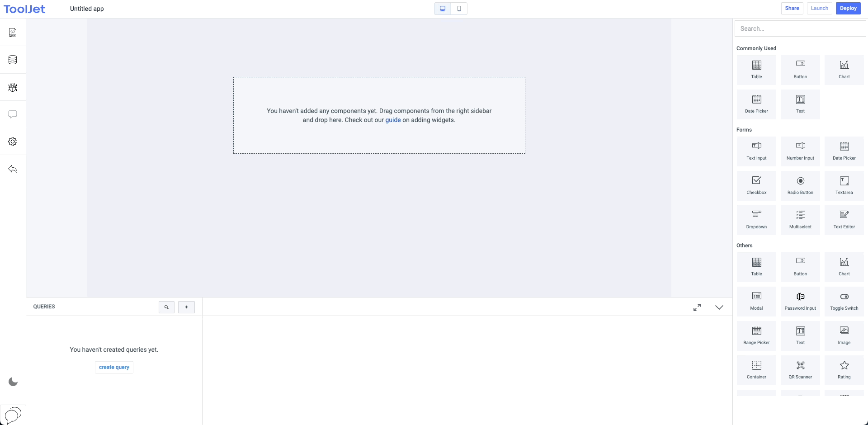This screenshot has height=425, width=868.
Task: Collapse the query panel with chevron
Action: coord(719,307)
